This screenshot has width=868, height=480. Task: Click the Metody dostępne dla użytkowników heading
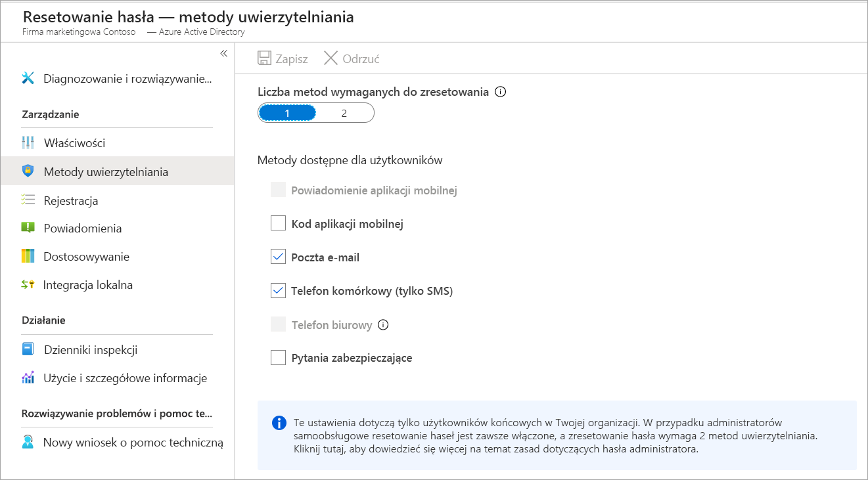tap(350, 160)
